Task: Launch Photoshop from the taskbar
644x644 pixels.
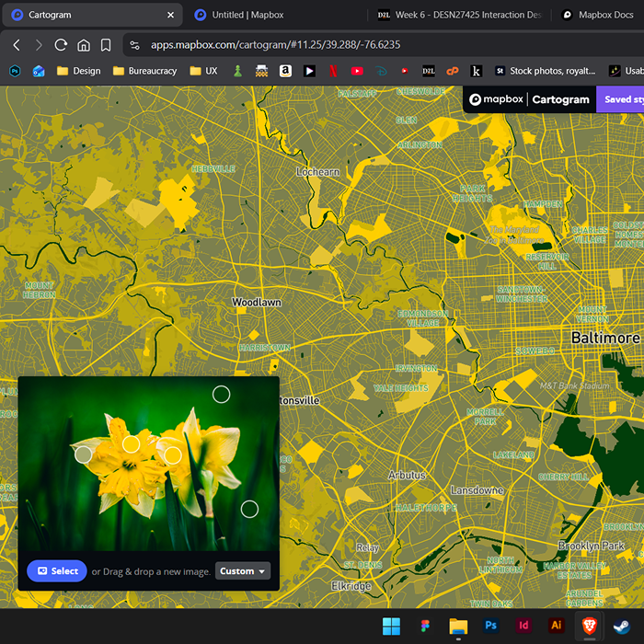Action: pyautogui.click(x=491, y=626)
